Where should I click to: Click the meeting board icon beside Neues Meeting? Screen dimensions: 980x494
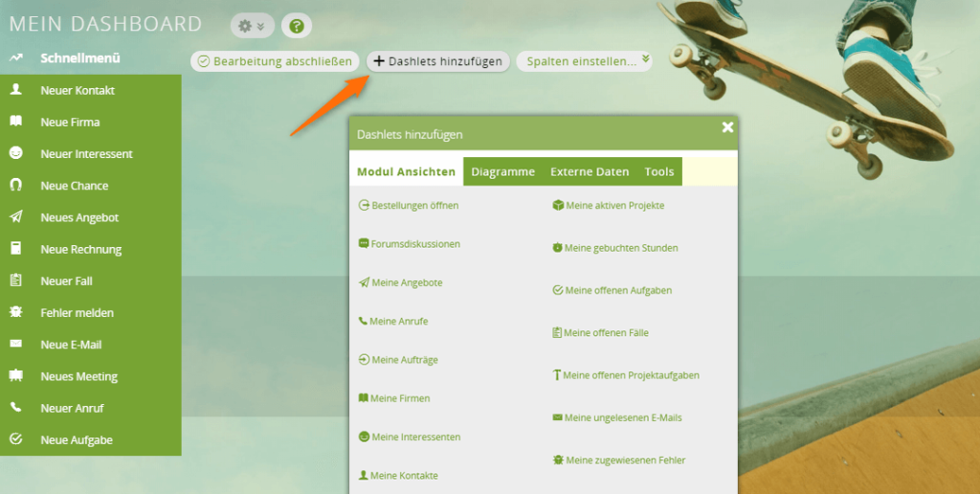tap(15, 376)
